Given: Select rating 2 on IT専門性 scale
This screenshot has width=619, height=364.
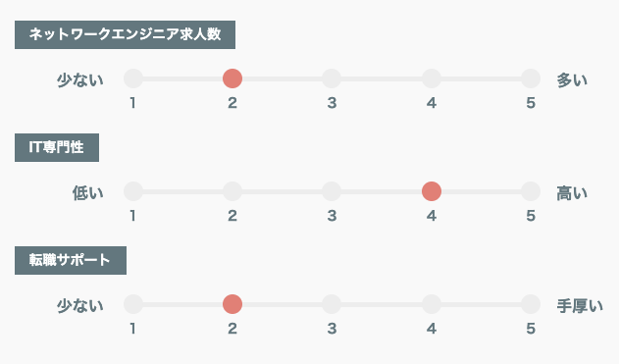Looking at the screenshot, I should coord(232,191).
